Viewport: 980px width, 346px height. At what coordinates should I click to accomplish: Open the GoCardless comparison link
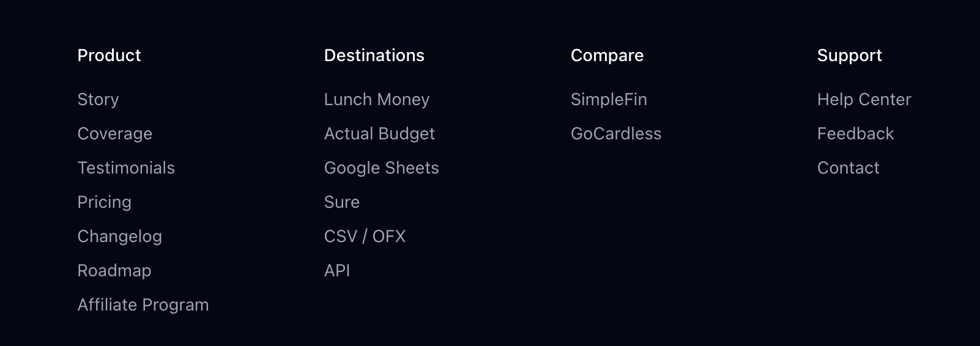point(615,134)
